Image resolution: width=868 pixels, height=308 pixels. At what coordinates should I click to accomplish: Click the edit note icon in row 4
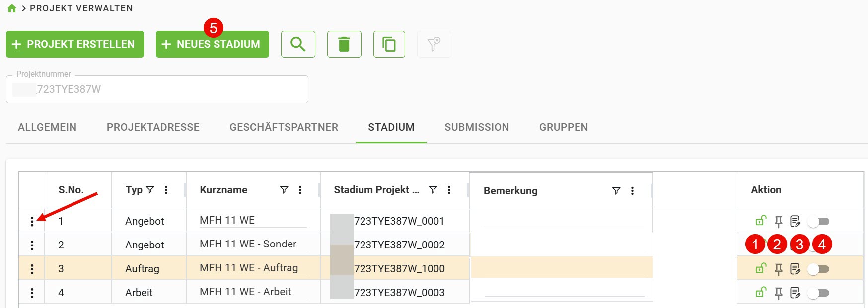pos(795,293)
